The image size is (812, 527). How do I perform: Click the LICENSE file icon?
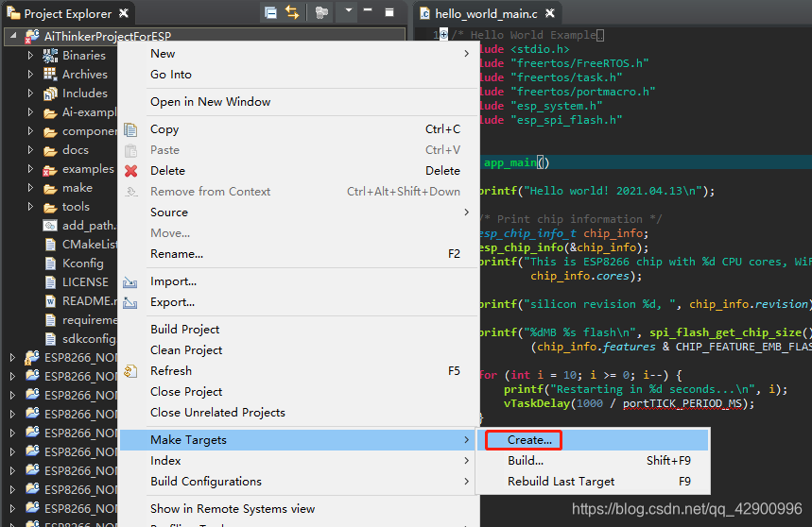click(x=50, y=281)
